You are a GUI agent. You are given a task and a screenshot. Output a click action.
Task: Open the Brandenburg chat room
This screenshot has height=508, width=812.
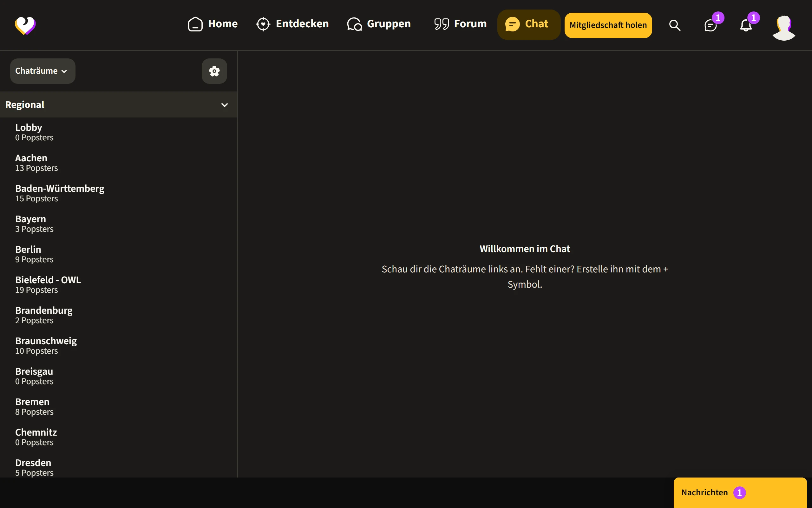pyautogui.click(x=119, y=316)
